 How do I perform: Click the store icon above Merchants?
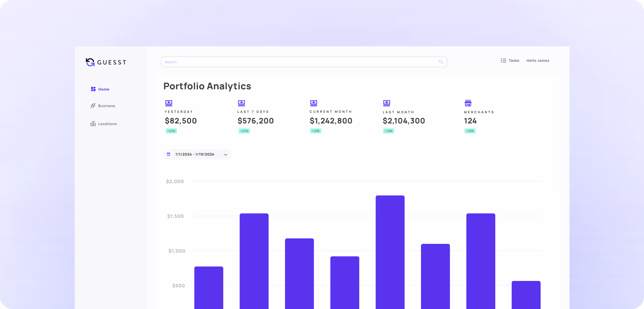tap(468, 103)
